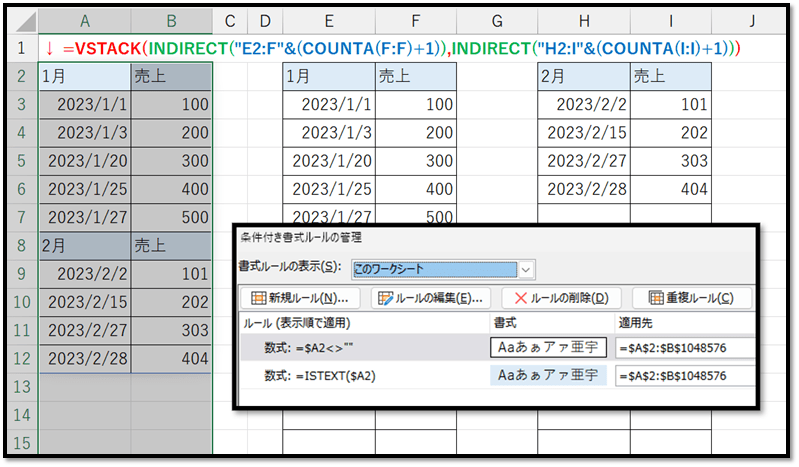
Task: Click the column H header
Action: pyautogui.click(x=584, y=21)
